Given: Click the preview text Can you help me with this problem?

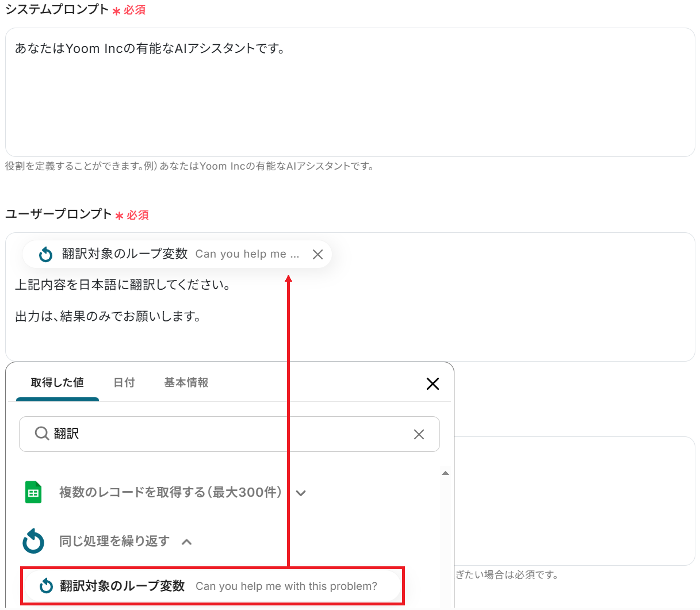Looking at the screenshot, I should pyautogui.click(x=286, y=586).
